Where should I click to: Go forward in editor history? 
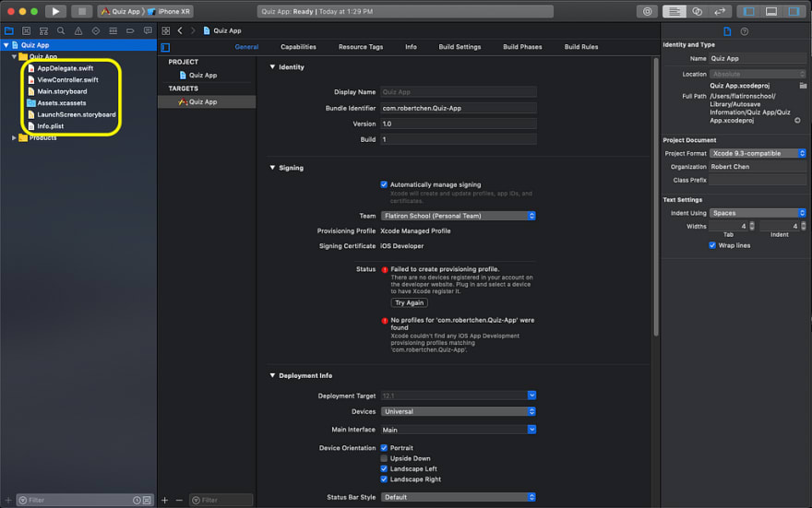193,30
